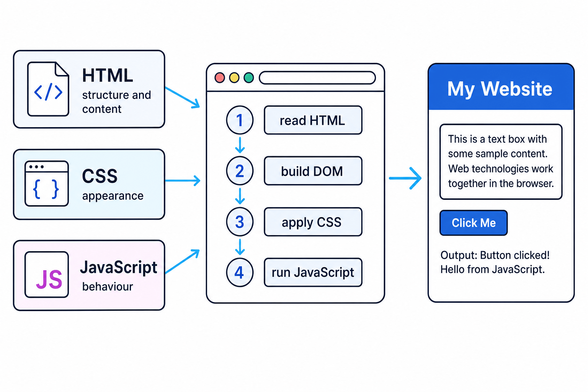Click the appearance caption
Screen dimensions: 588x392
[x=113, y=196]
